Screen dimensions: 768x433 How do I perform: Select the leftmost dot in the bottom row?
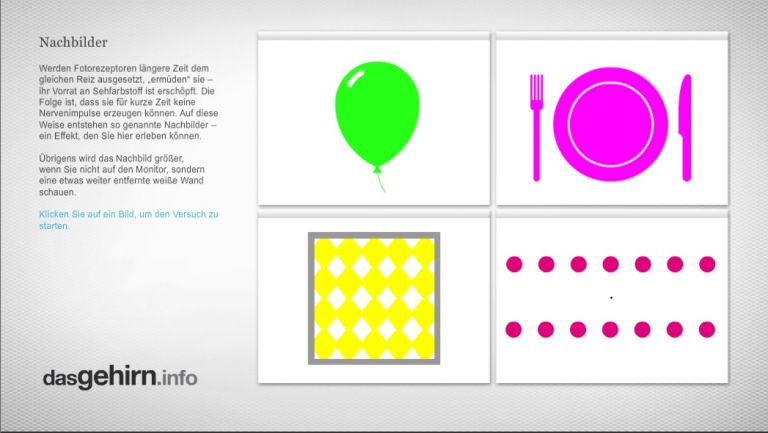514,329
